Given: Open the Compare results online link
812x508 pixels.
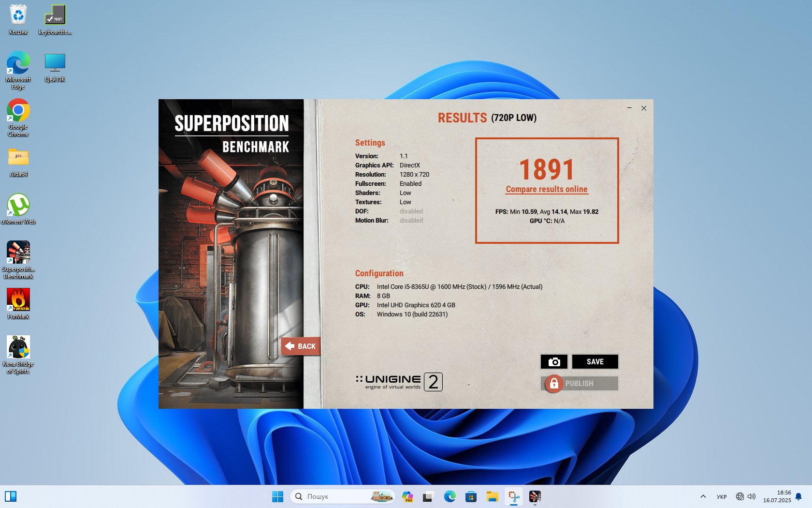Looking at the screenshot, I should (x=546, y=189).
